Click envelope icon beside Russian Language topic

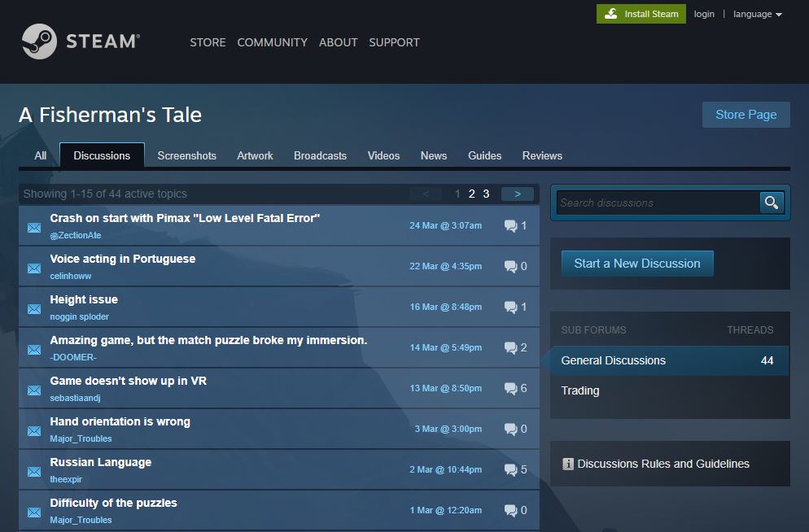pyautogui.click(x=34, y=472)
